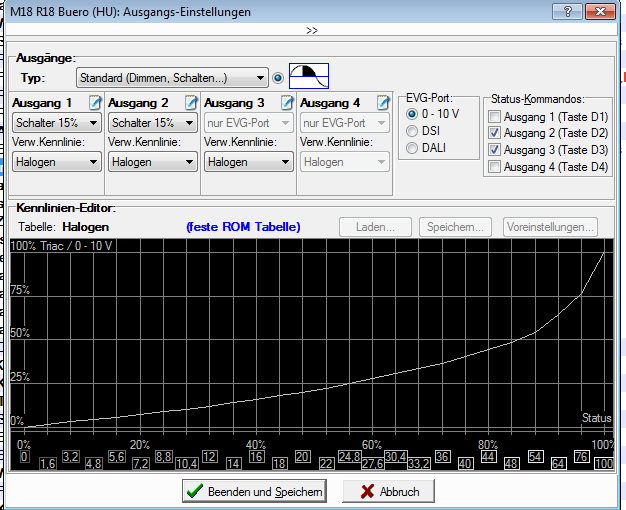Expand the double-arrow chevron bar at top
Image resolution: width=626 pixels, height=510 pixels.
coord(312,31)
